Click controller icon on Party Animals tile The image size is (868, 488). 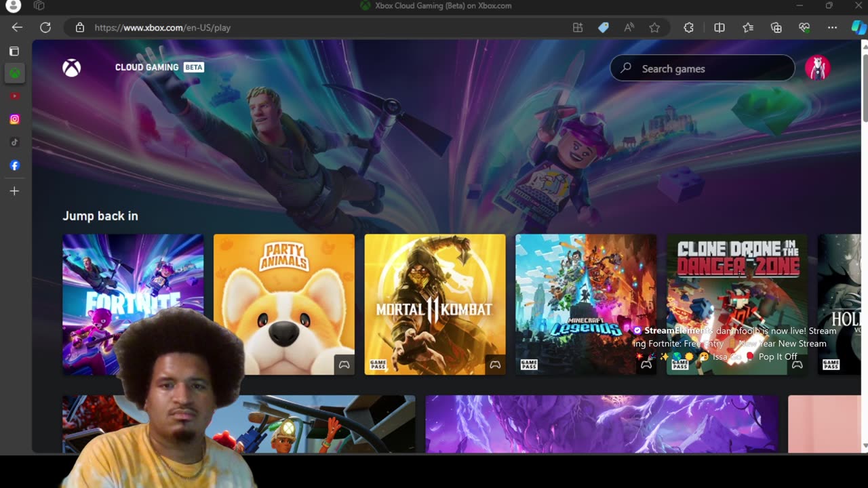(344, 365)
